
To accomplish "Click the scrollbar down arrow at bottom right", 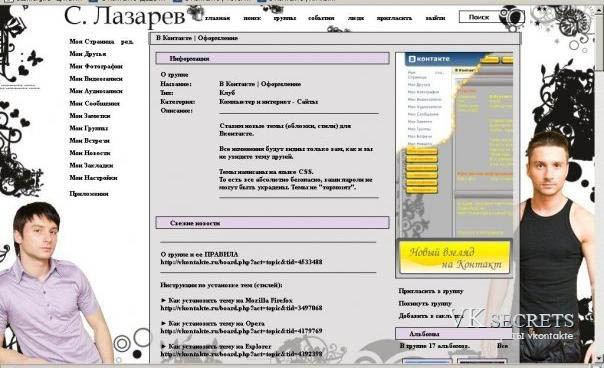I will tap(600, 358).
